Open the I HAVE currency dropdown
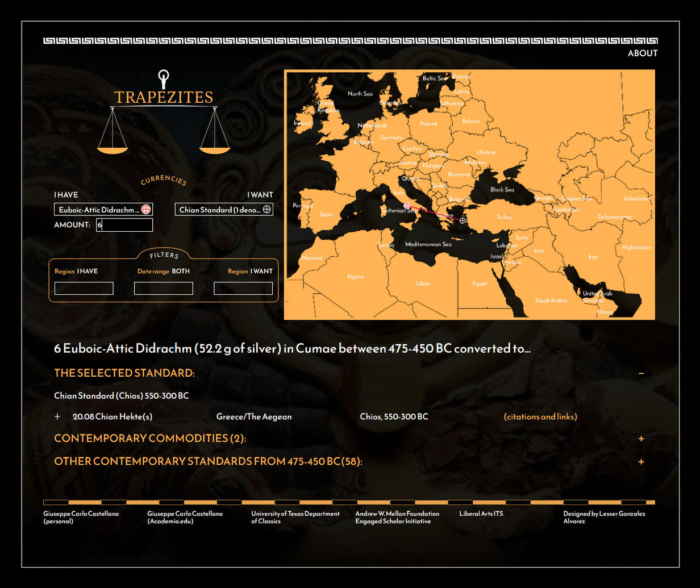 [98, 210]
